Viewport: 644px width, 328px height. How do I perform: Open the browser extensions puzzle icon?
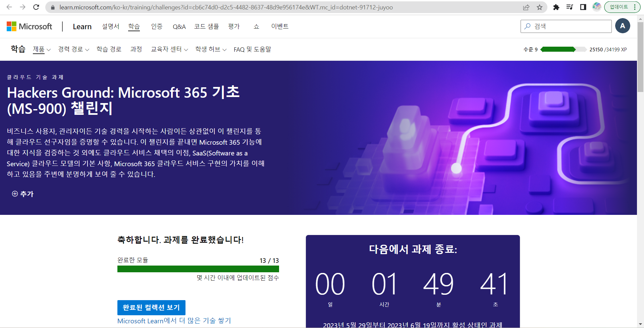[x=556, y=7]
